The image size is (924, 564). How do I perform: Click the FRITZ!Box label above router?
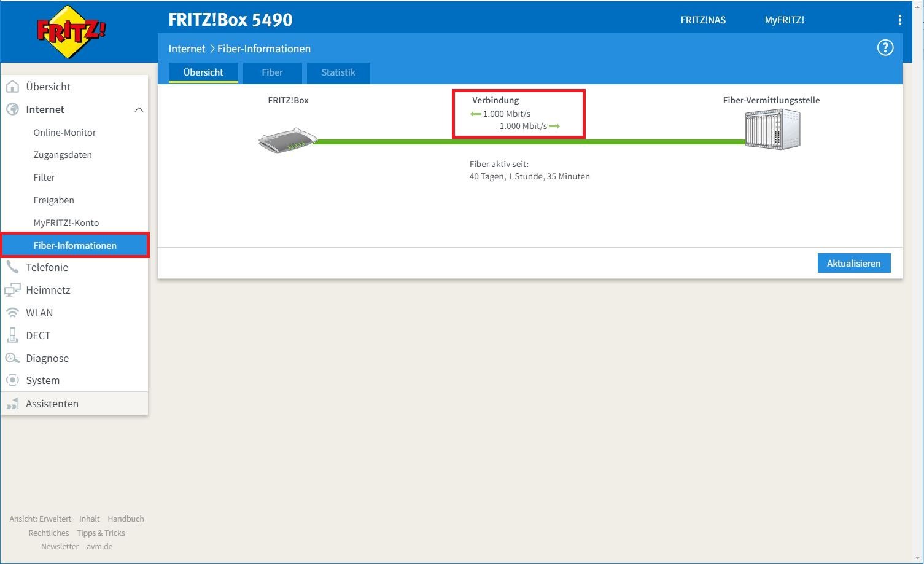(x=288, y=100)
